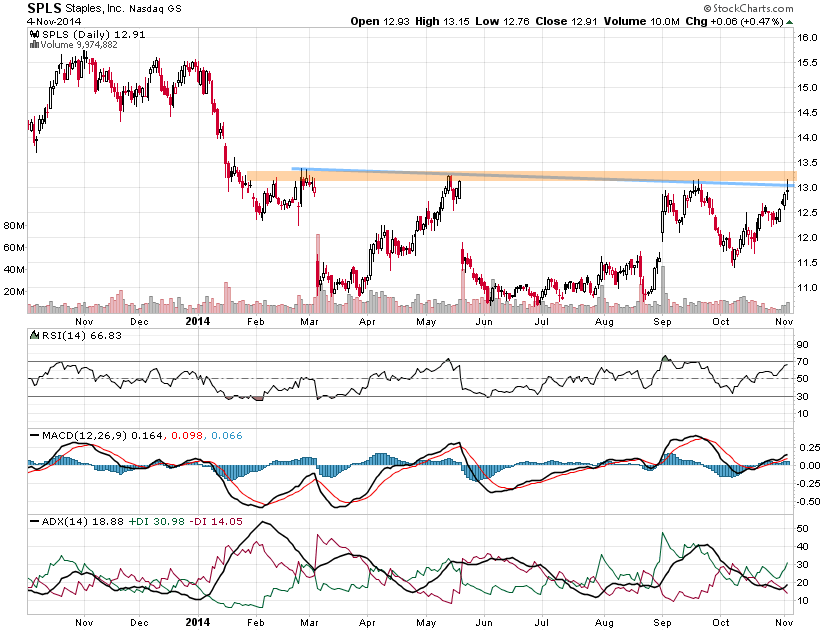Image resolution: width=832 pixels, height=632 pixels.
Task: Click the 'SPLS (Daily) 12.91' legend text
Action: [x=94, y=34]
